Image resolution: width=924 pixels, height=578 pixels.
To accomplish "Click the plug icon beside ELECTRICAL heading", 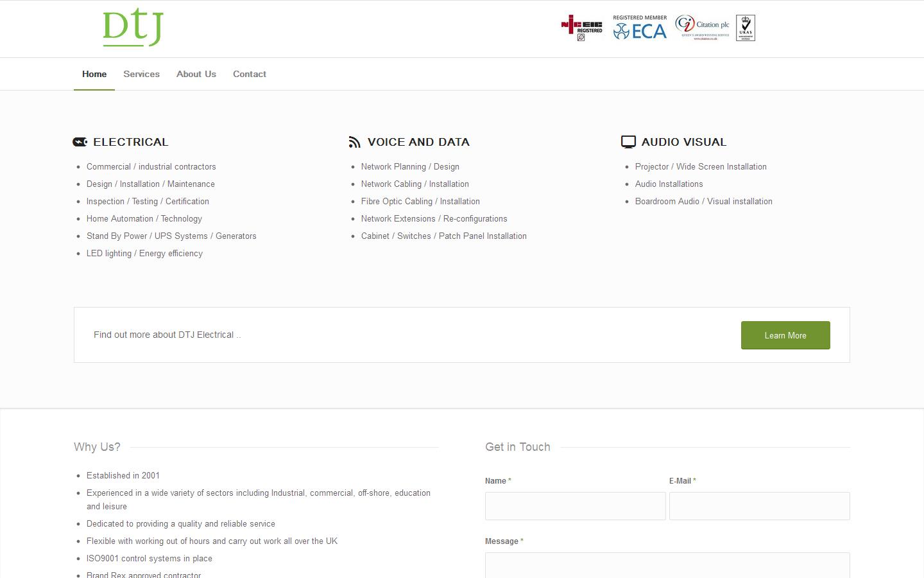I will [79, 141].
